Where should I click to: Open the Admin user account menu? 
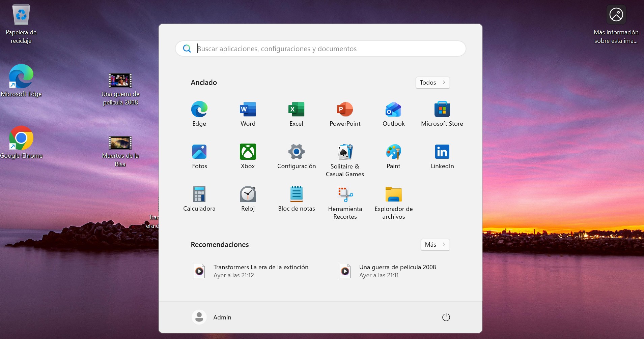pos(212,317)
